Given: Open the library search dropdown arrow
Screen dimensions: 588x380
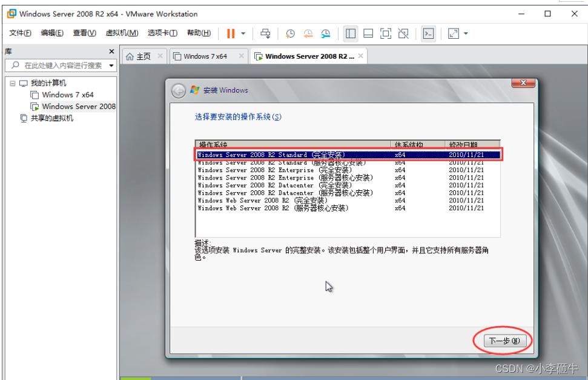Looking at the screenshot, I should point(111,65).
